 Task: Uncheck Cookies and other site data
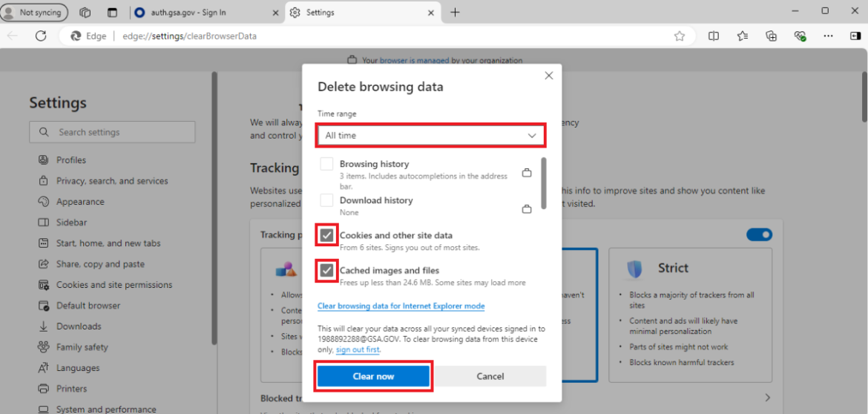[326, 235]
